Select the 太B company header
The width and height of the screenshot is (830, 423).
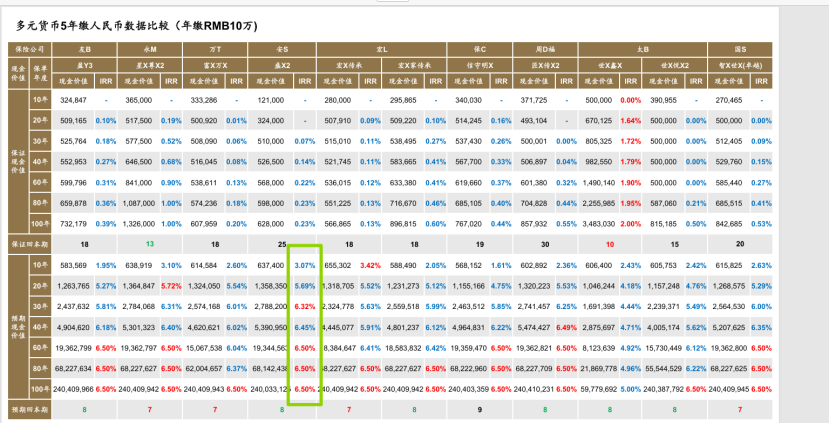point(642,48)
